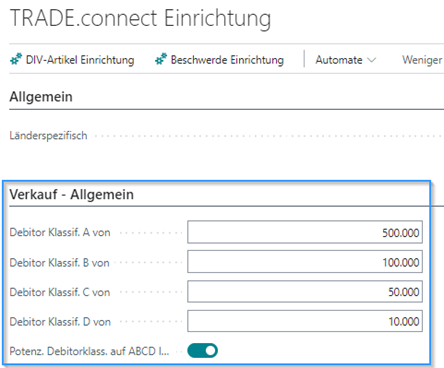Viewport: 444px width, 368px height.
Task: Click the Potenz. Debitorklass. auf ABCD label
Action: point(89,351)
